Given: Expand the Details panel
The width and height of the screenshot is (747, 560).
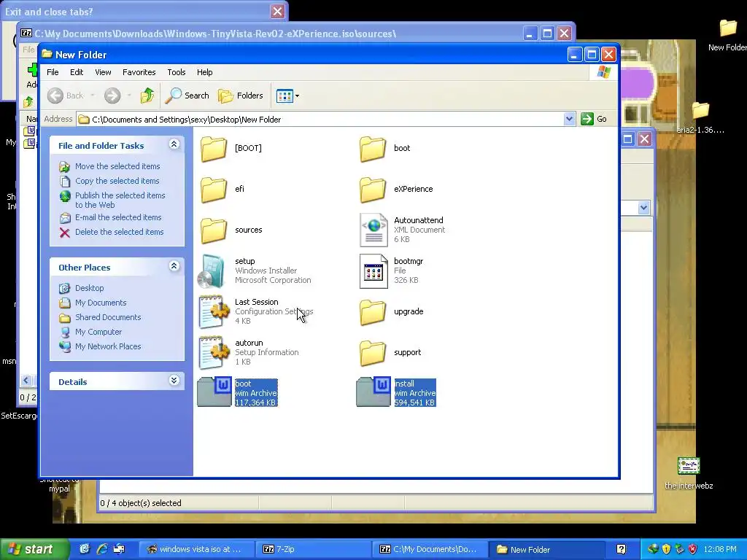Looking at the screenshot, I should (x=174, y=381).
